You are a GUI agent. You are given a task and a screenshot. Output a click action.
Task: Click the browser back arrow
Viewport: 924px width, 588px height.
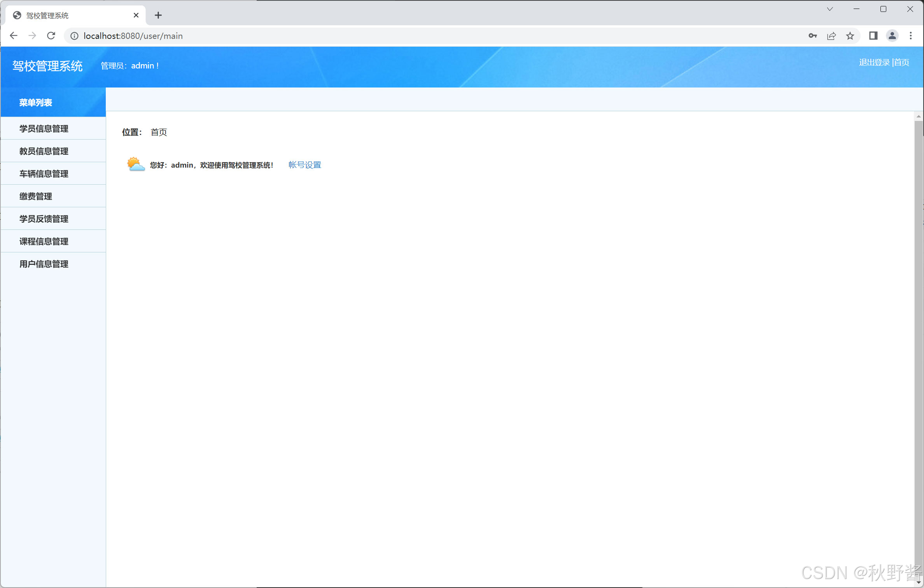click(x=14, y=36)
